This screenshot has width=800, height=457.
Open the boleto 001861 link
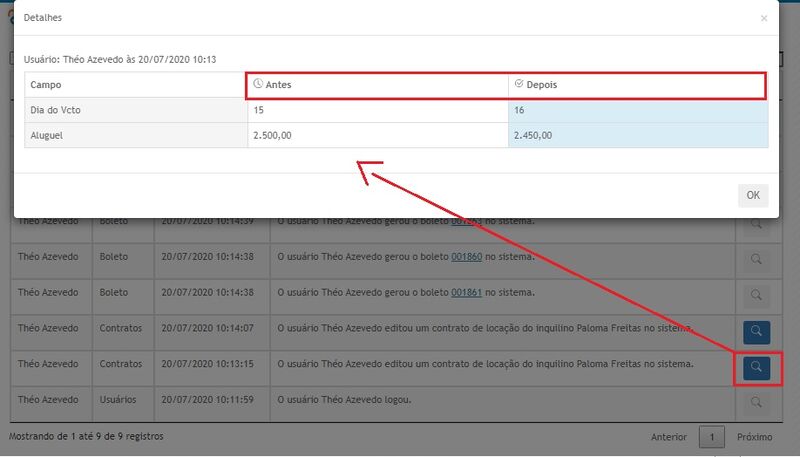[466, 293]
